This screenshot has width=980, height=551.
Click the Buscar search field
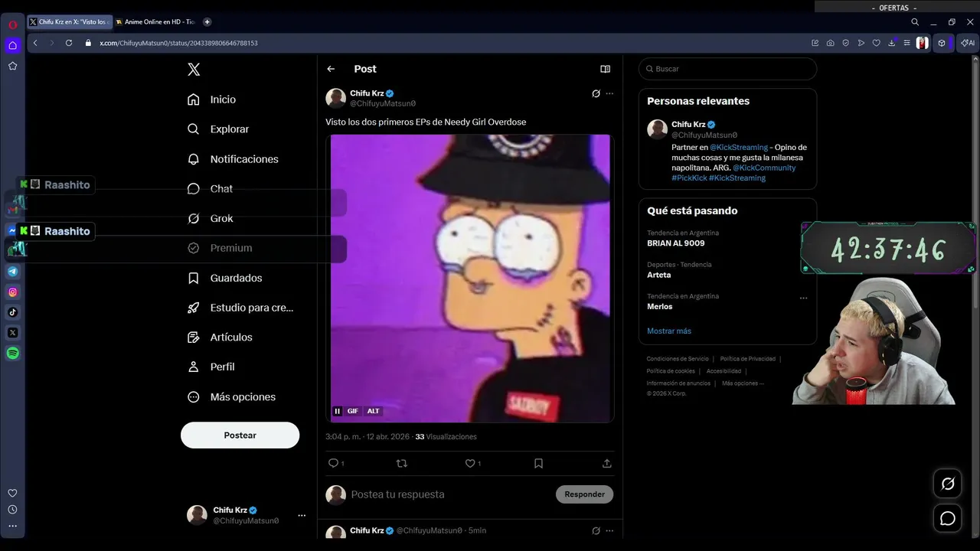click(x=727, y=69)
